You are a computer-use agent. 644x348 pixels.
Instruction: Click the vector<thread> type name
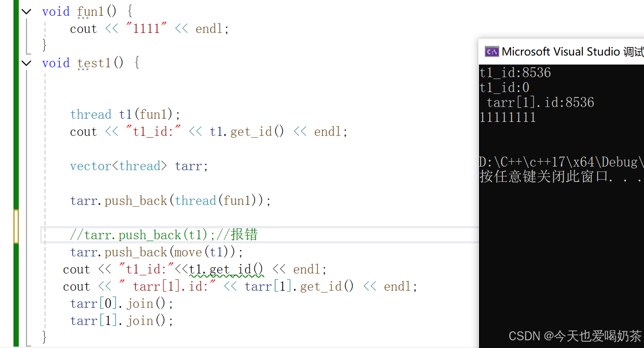[118, 166]
